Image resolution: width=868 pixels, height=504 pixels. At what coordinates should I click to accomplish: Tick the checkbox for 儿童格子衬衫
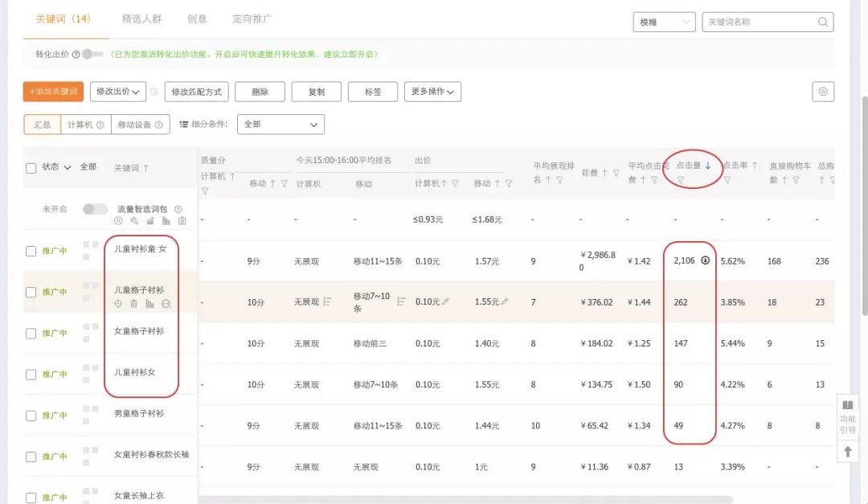click(x=31, y=293)
